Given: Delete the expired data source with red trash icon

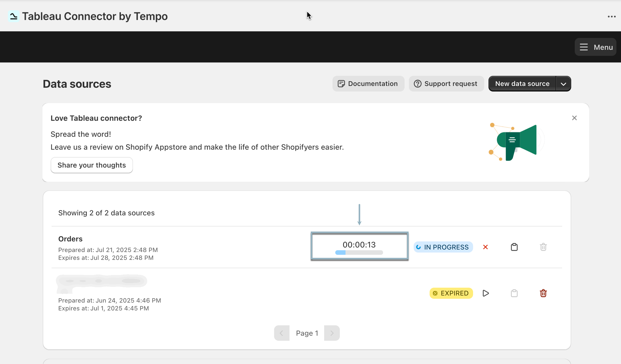Looking at the screenshot, I should [x=543, y=293].
